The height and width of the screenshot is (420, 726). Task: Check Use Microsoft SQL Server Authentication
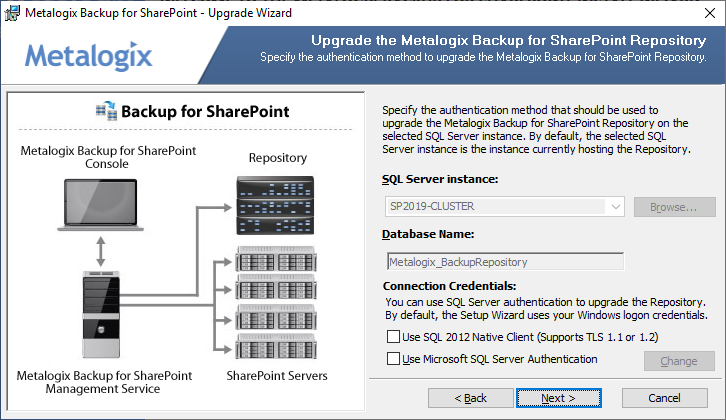pyautogui.click(x=393, y=359)
